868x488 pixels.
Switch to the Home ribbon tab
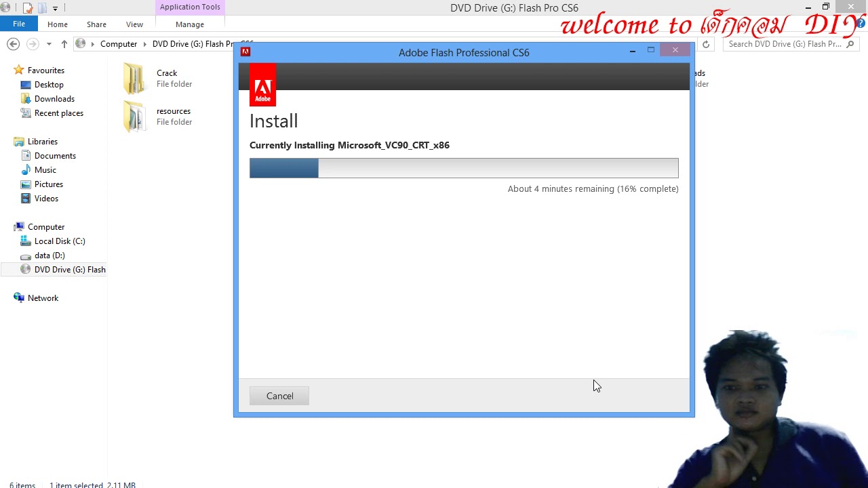pos(58,24)
